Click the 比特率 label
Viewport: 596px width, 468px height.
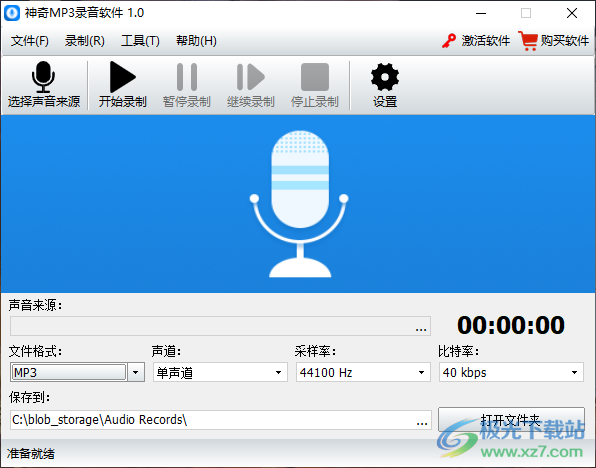point(458,351)
